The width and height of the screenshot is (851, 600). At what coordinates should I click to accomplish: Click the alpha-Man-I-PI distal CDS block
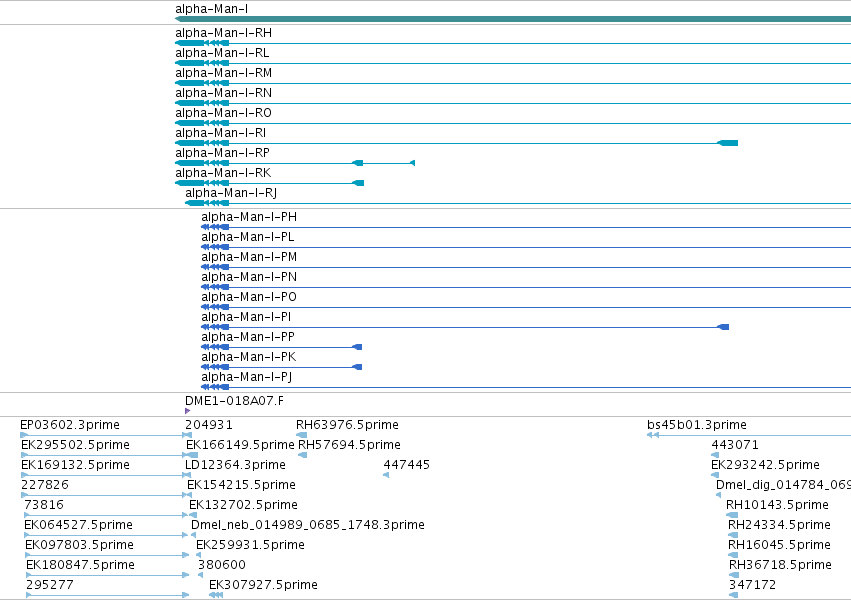click(x=723, y=327)
